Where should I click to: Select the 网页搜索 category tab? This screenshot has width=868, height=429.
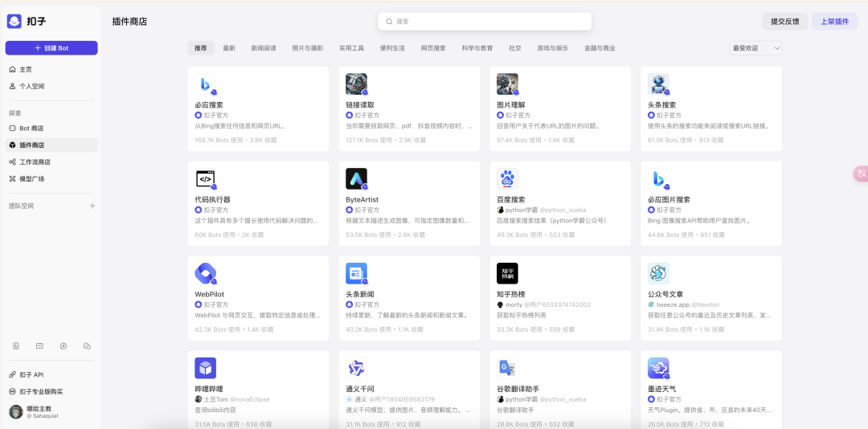pyautogui.click(x=433, y=48)
